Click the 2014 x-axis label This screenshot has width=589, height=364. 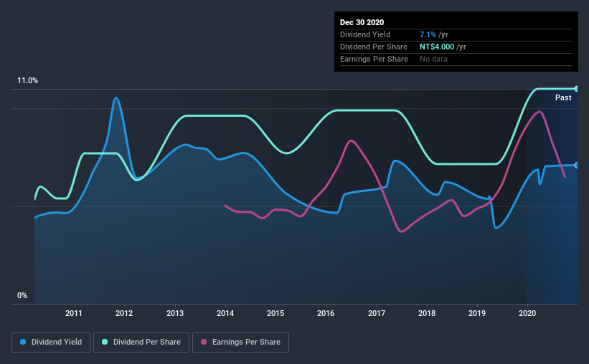coord(225,313)
